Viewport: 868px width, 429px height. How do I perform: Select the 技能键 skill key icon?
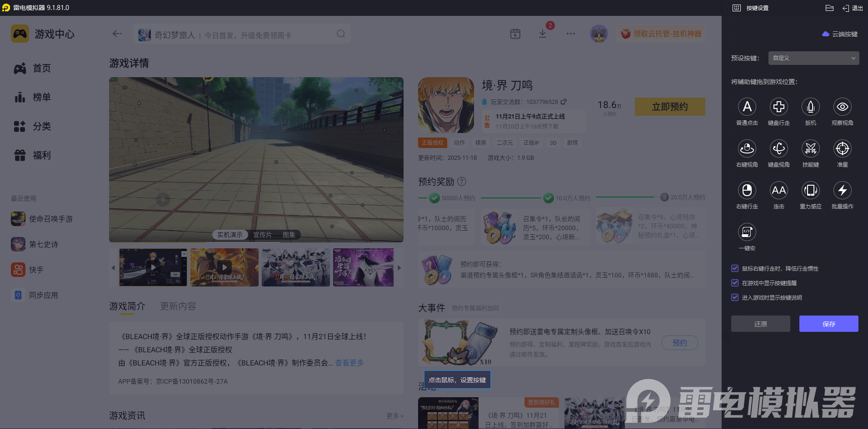[810, 148]
